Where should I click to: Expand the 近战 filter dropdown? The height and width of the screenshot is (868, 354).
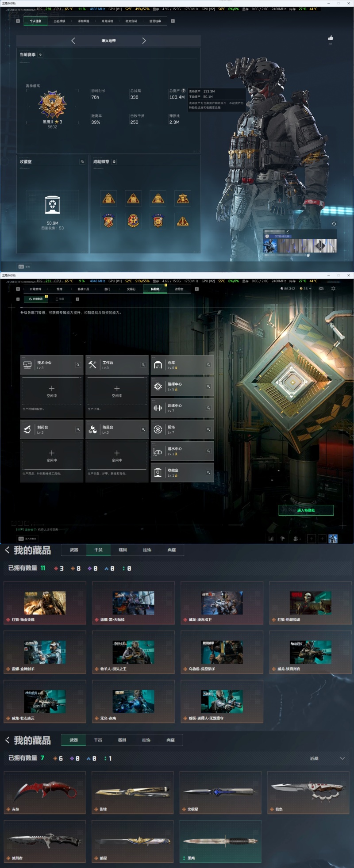click(x=327, y=758)
